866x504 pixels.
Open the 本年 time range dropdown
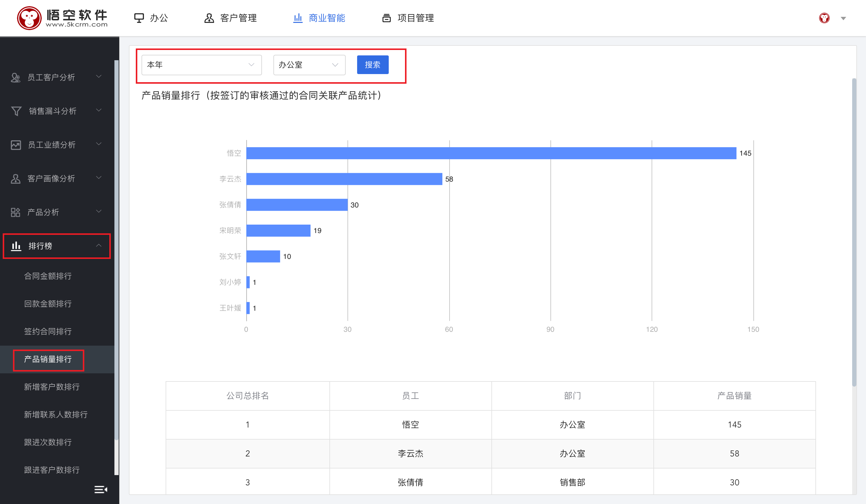click(x=202, y=65)
